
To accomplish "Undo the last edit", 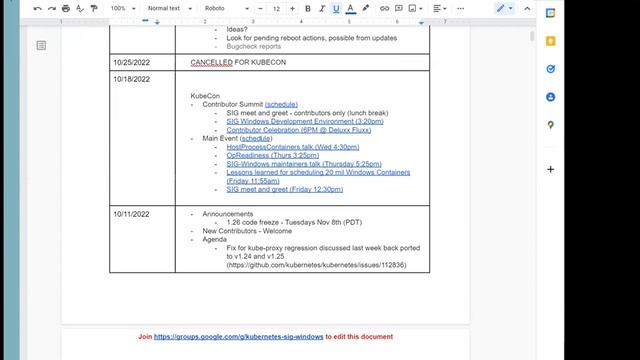I will [x=38, y=9].
